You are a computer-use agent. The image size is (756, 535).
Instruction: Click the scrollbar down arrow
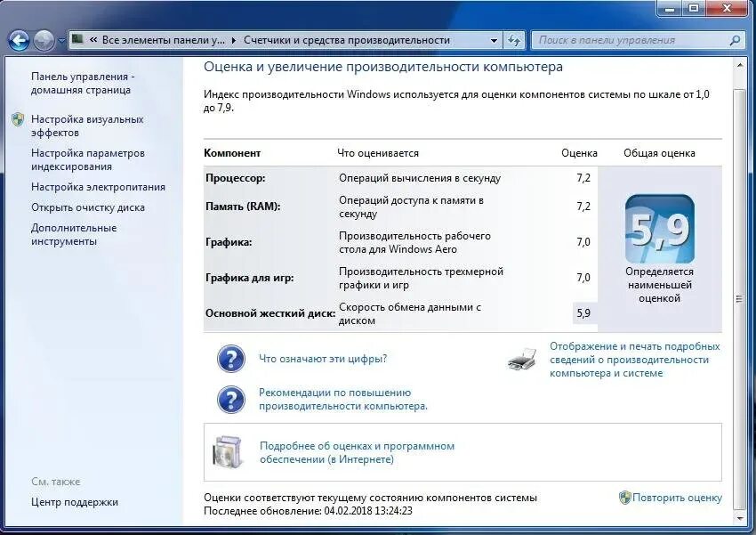click(x=739, y=519)
